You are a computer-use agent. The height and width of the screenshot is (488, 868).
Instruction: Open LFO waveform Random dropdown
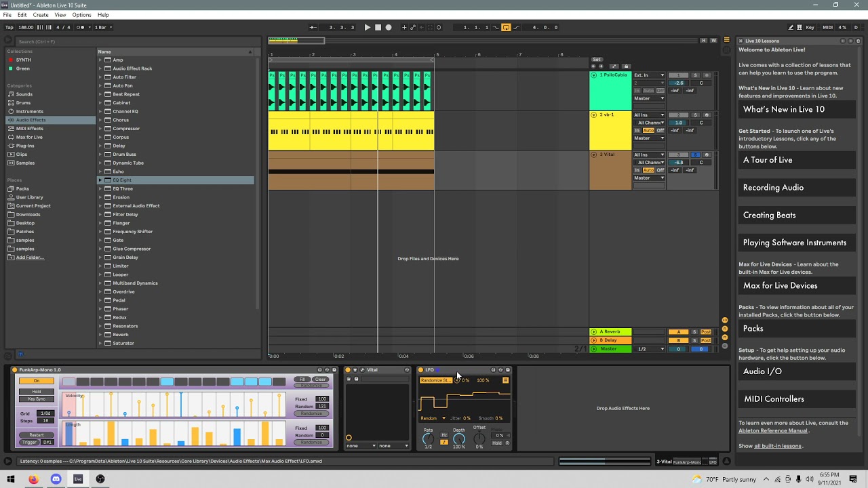(x=433, y=418)
